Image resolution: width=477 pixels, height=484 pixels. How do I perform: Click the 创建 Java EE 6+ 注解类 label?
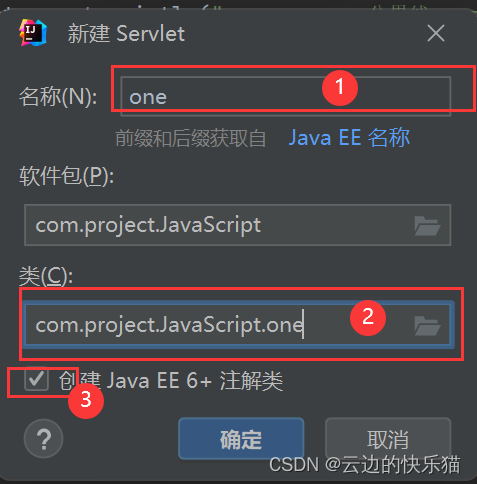point(171,380)
